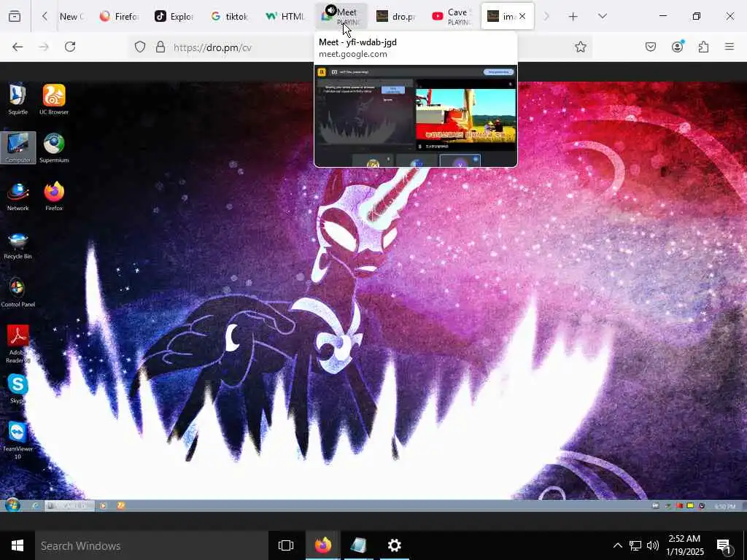
Task: Switch to the dro.pm tab
Action: coord(396,16)
